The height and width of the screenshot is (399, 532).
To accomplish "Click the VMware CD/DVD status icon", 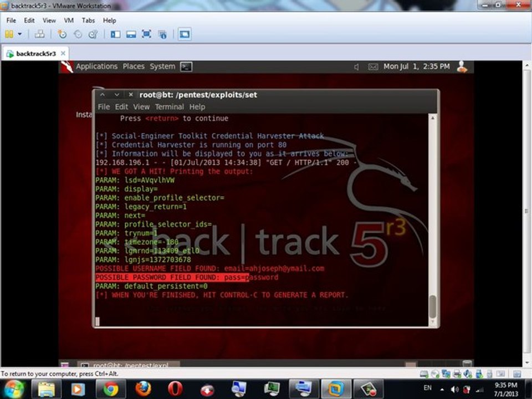I will (x=435, y=374).
